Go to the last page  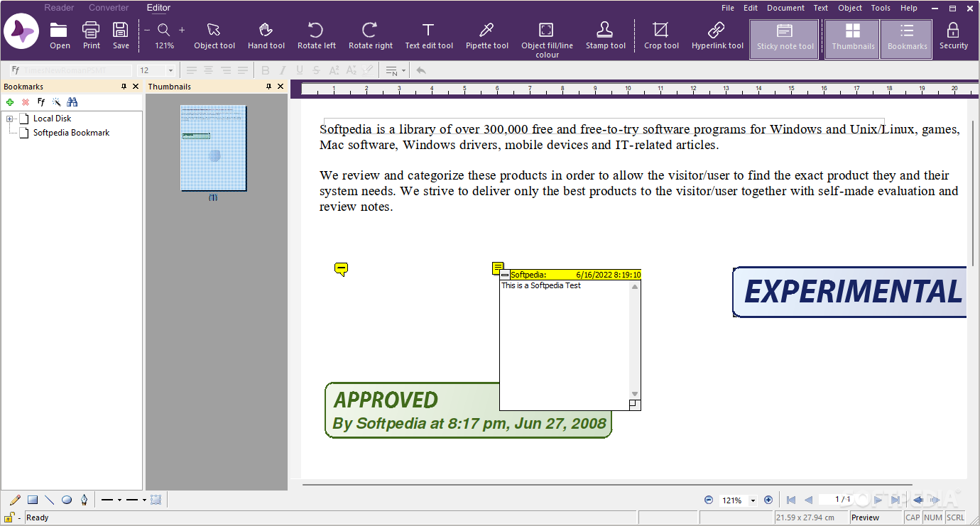(895, 500)
